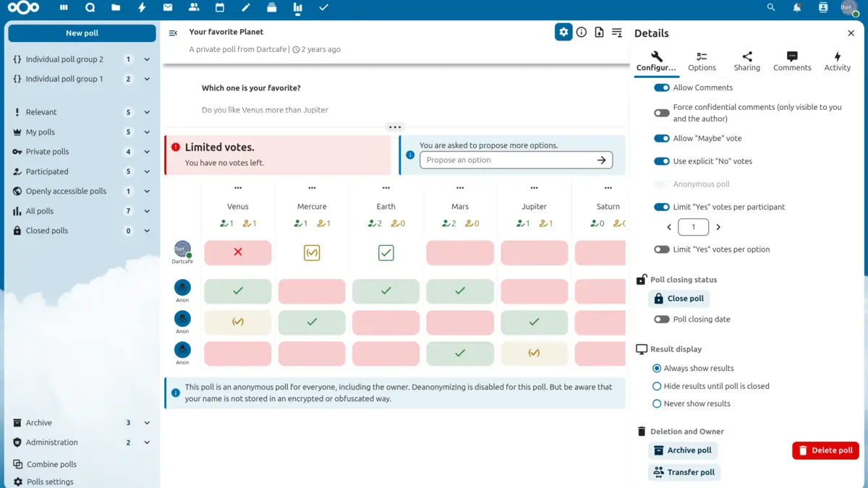This screenshot has width=868, height=488.
Task: Open the notifications bell icon
Action: pyautogui.click(x=797, y=8)
